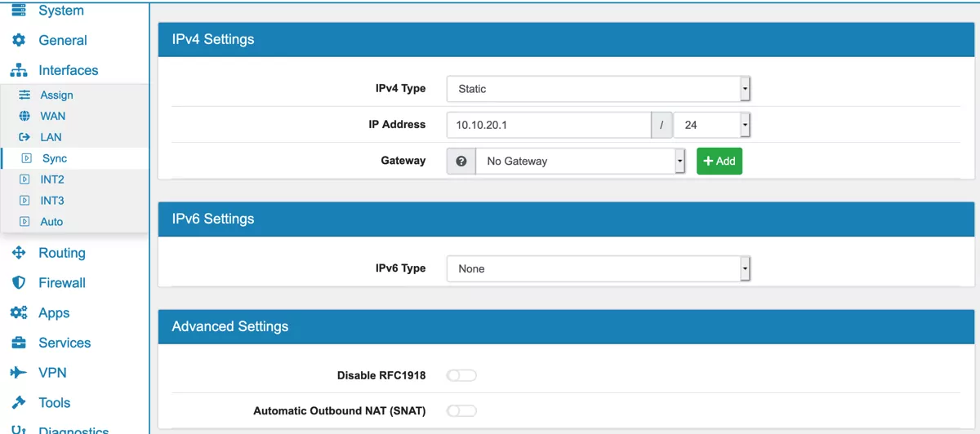This screenshot has height=434, width=980.
Task: Click the LAN arrow icon
Action: (x=24, y=137)
